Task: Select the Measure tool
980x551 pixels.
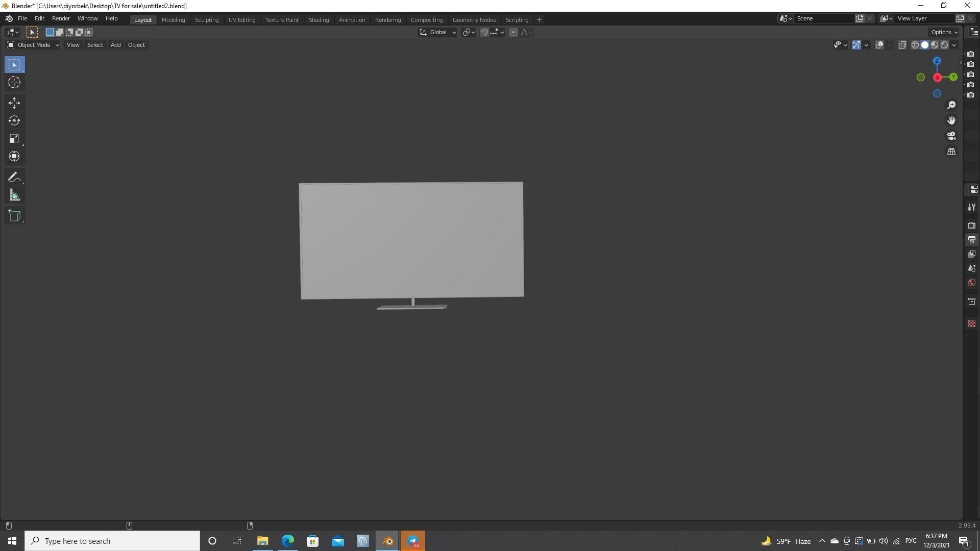Action: click(x=14, y=195)
